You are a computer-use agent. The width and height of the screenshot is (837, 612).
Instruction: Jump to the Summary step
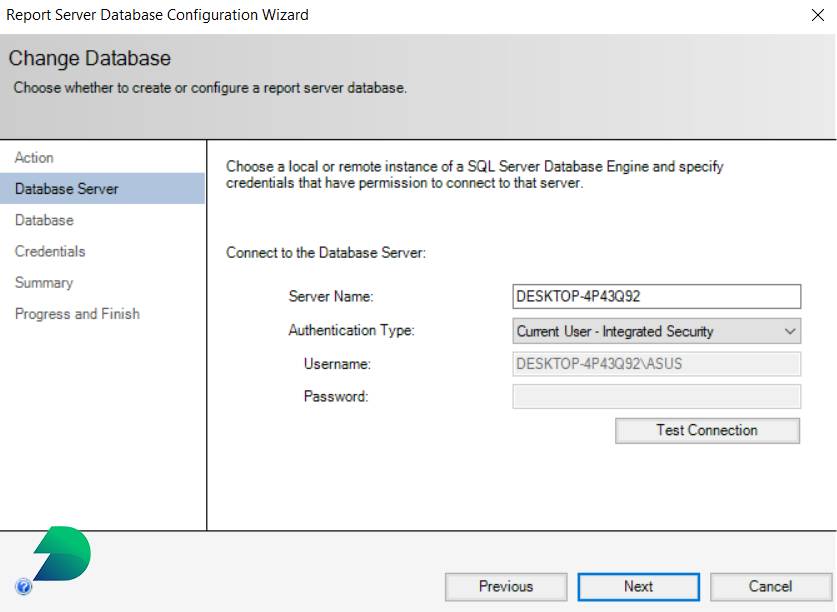click(x=44, y=283)
